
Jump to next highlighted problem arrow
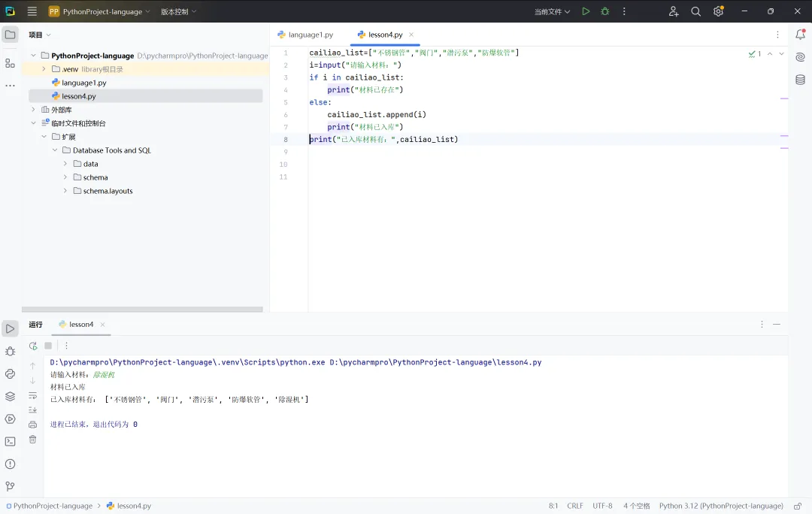781,54
